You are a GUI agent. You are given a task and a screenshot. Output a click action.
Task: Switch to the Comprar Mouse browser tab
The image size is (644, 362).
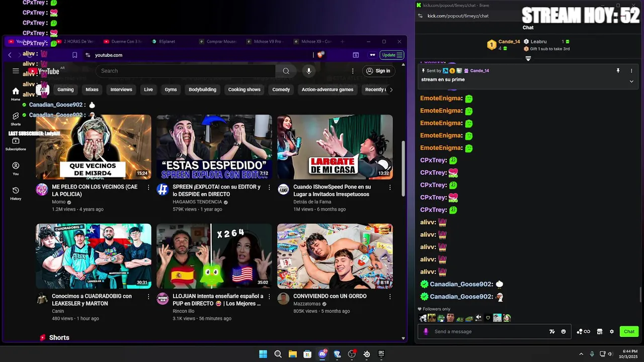point(217,41)
